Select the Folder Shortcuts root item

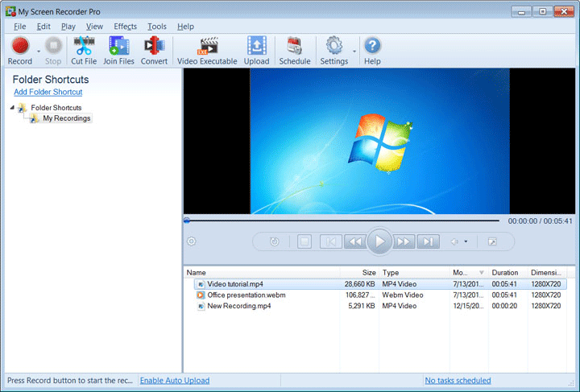[56, 108]
